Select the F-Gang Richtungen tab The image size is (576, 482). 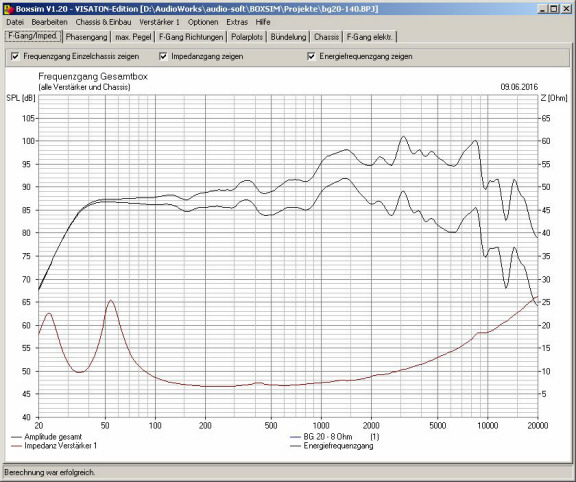pyautogui.click(x=191, y=37)
